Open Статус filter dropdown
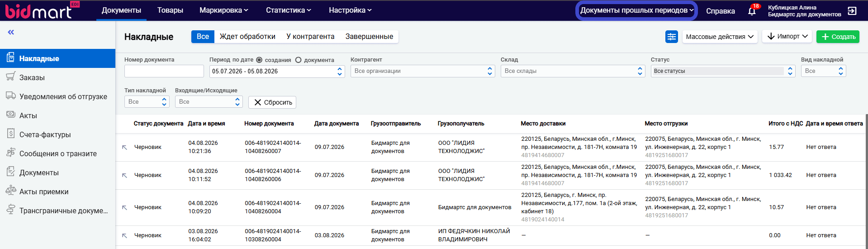 723,71
